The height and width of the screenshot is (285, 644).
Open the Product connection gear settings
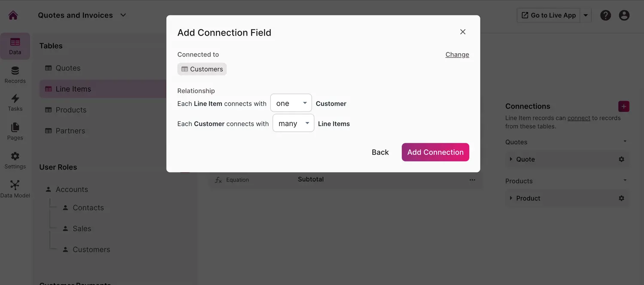tap(621, 198)
